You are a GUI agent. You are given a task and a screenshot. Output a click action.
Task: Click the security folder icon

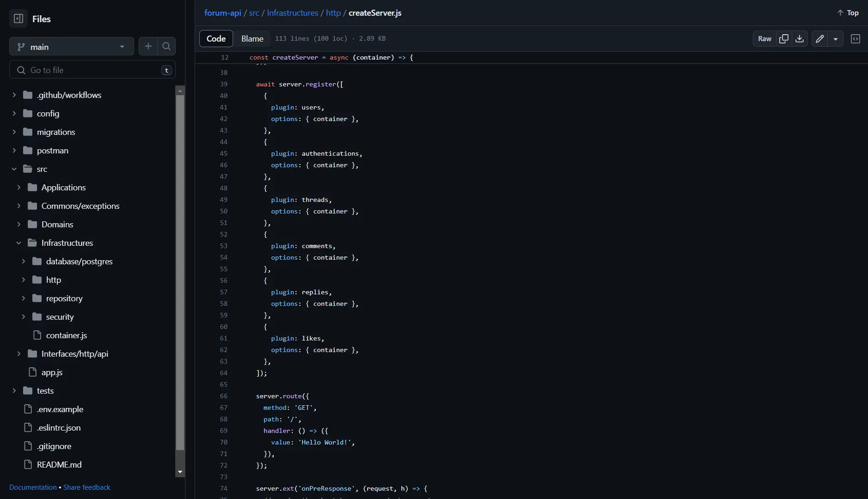37,316
